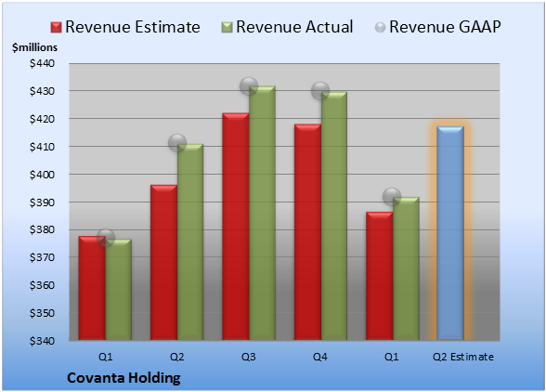Click the GAAP marker above the Q4 bars
The image size is (546, 392).
point(320,91)
